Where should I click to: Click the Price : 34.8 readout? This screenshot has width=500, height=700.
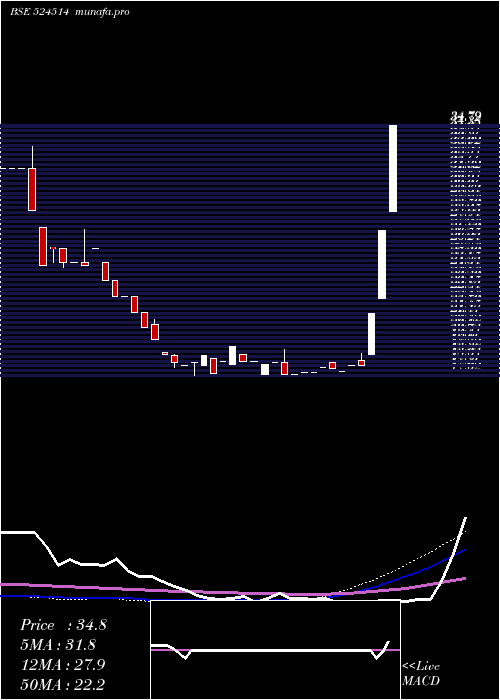(63, 625)
